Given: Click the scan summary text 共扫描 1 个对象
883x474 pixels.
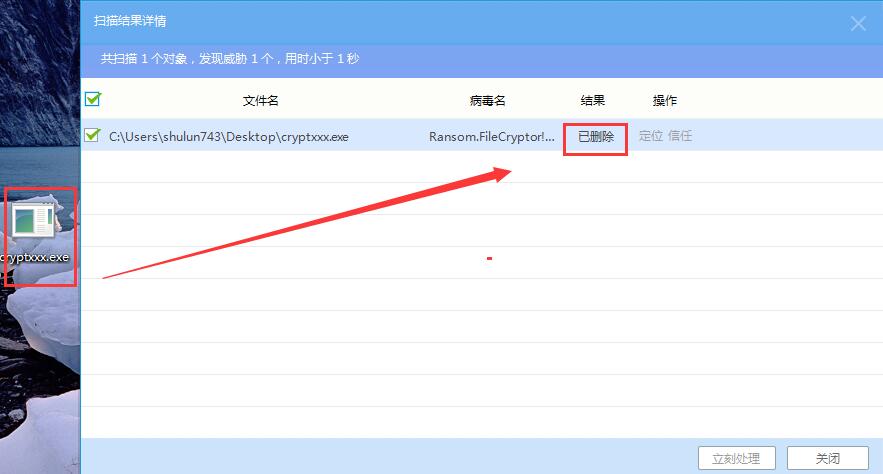Looking at the screenshot, I should [x=144, y=59].
